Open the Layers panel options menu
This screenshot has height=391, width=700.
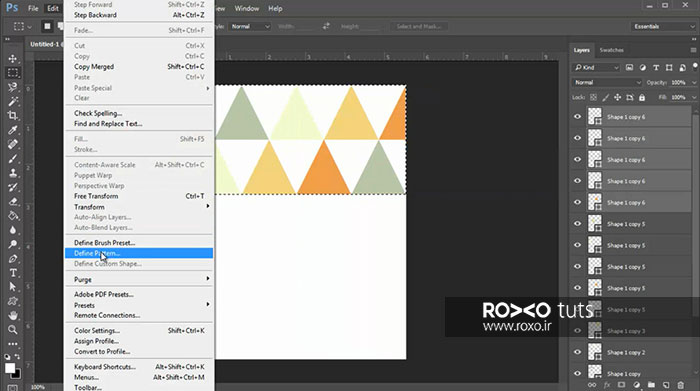coord(693,50)
